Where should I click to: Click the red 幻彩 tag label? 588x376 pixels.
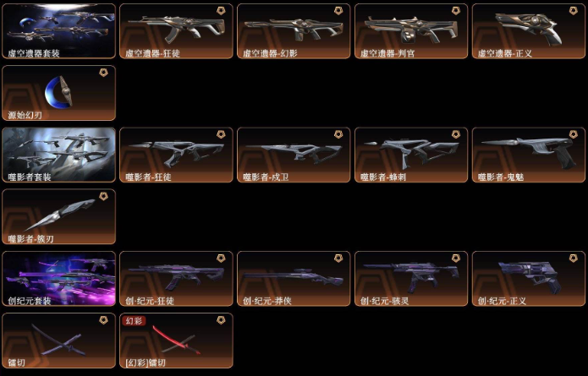click(134, 320)
